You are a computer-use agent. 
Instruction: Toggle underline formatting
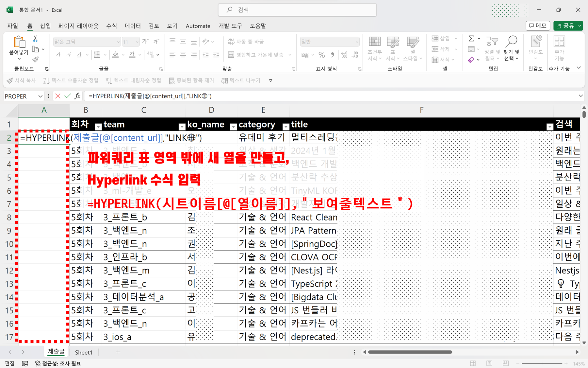coord(79,55)
